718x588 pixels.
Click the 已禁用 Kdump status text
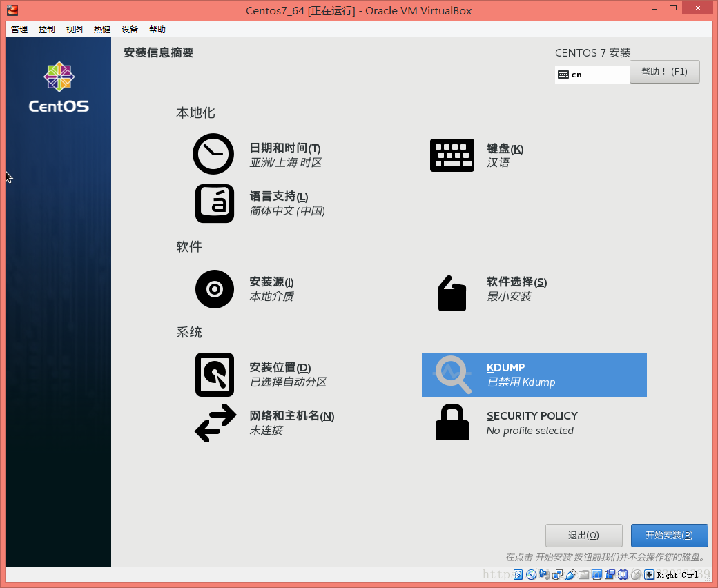click(521, 382)
